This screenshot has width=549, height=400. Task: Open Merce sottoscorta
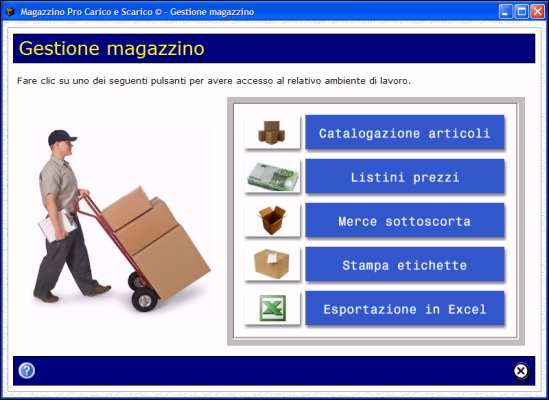coord(405,220)
